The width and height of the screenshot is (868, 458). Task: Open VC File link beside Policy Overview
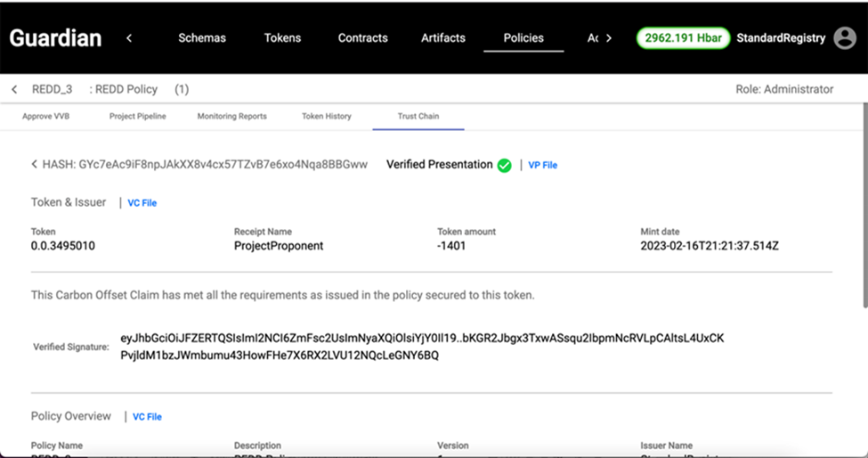click(x=147, y=417)
